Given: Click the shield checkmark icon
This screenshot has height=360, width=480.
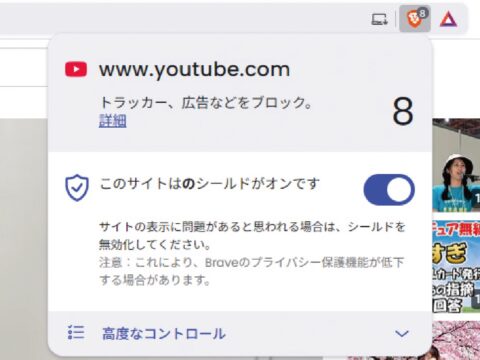Looking at the screenshot, I should (x=77, y=188).
